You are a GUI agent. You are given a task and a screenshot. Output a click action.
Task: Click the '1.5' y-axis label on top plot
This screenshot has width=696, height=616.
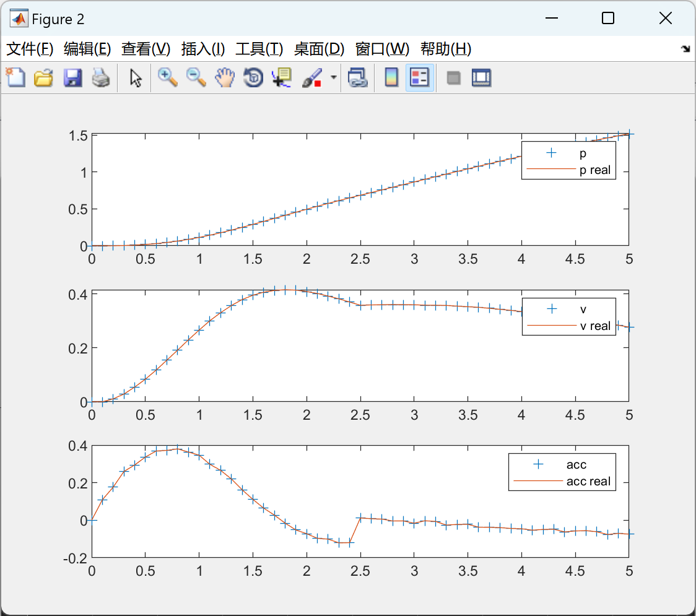coord(78,136)
